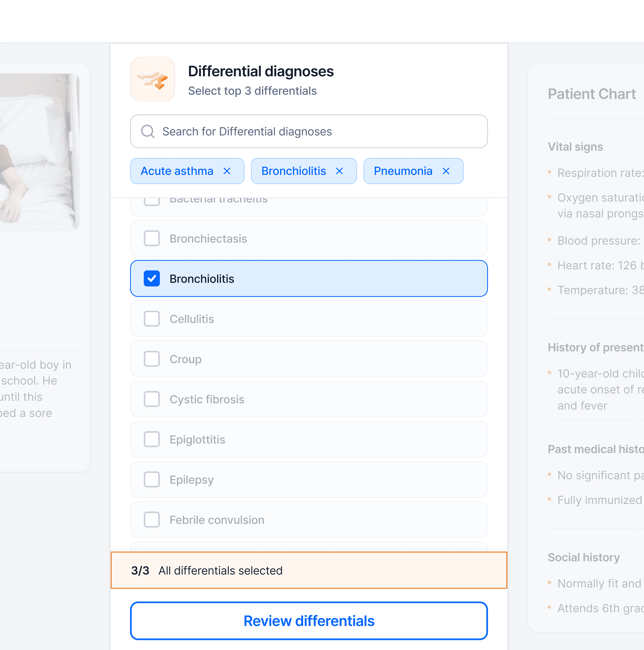644x650 pixels.
Task: Remove the Bronchiolitis chip via X
Action: click(x=339, y=171)
